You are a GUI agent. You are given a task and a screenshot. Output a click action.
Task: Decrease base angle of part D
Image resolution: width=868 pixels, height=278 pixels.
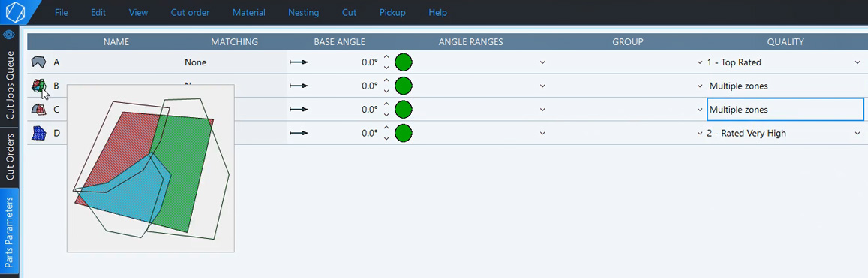point(386,138)
